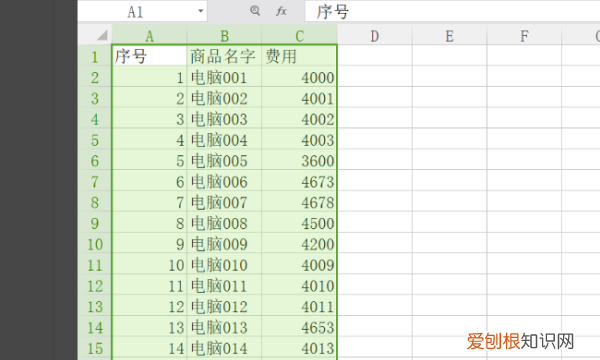Click the formula bar showing 序号

click(x=452, y=11)
